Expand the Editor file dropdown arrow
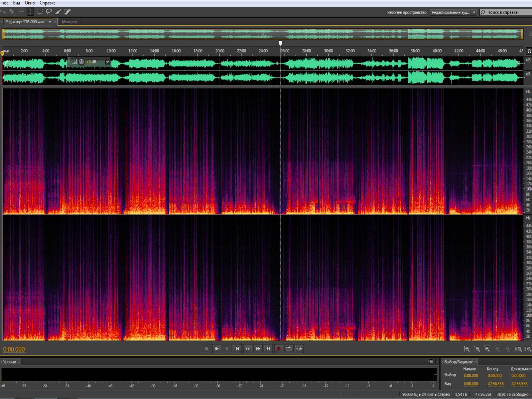Screen dimensions: 532x399 click(50, 22)
